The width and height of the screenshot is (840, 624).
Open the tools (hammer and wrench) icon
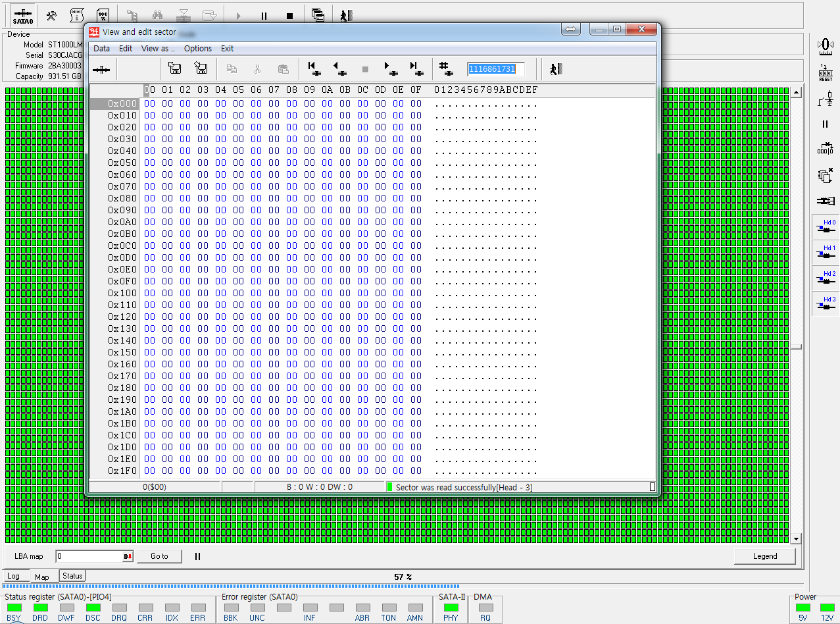point(51,16)
